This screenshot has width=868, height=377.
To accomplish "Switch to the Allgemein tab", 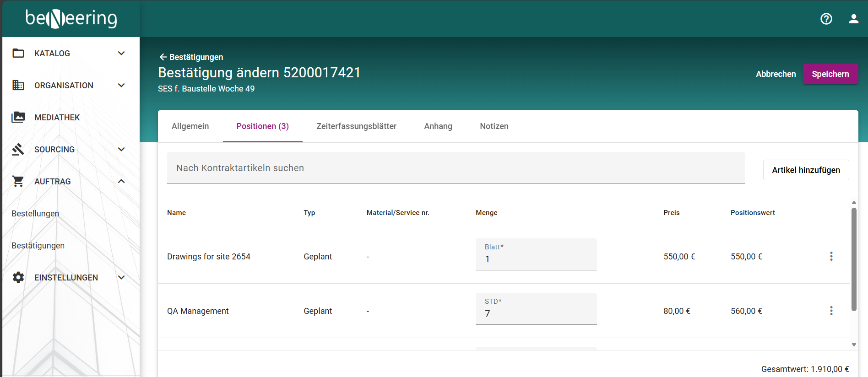I will click(x=190, y=126).
